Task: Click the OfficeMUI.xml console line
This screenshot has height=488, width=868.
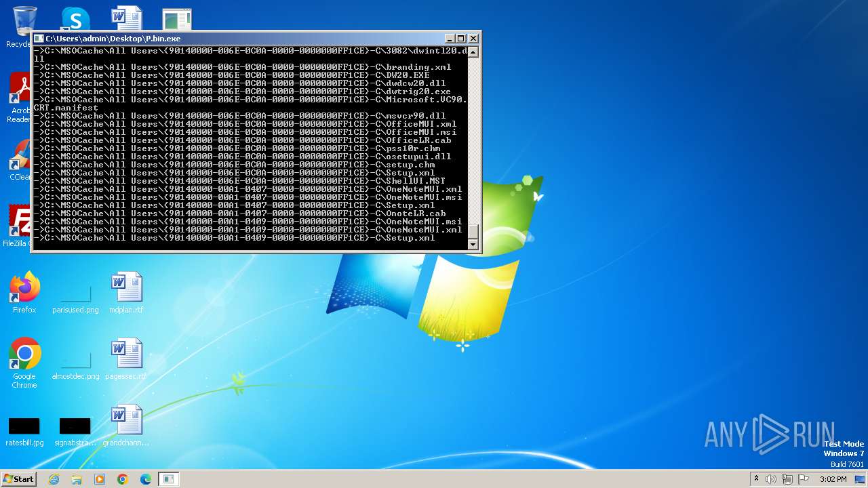Action: click(245, 124)
